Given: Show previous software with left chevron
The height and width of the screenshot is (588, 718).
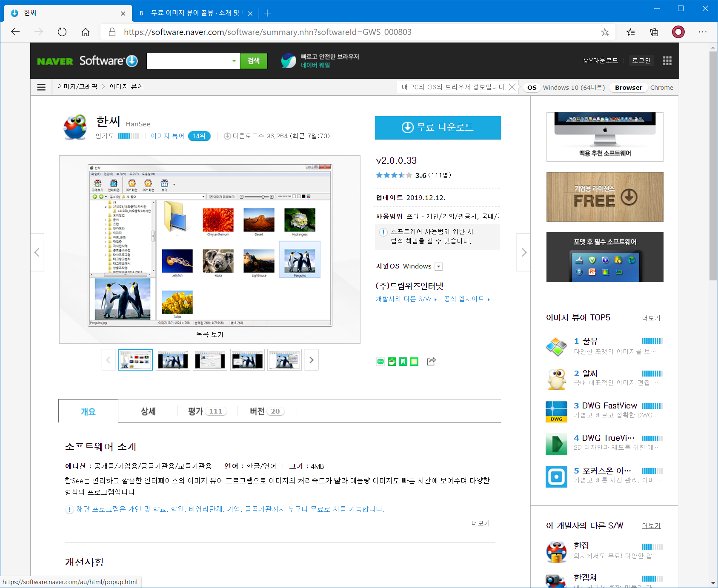Looking at the screenshot, I should pos(37,252).
